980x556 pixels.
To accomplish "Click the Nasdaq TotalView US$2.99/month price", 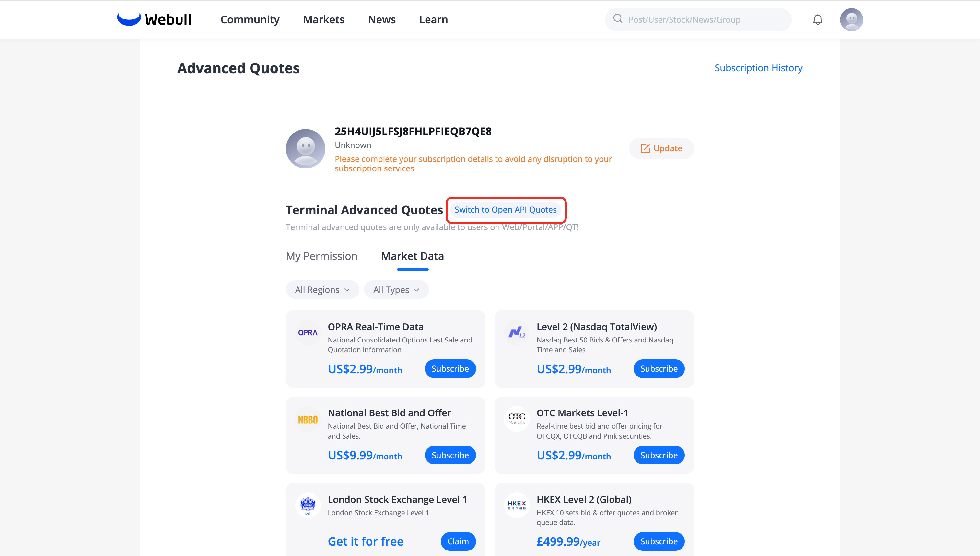I will (x=574, y=369).
